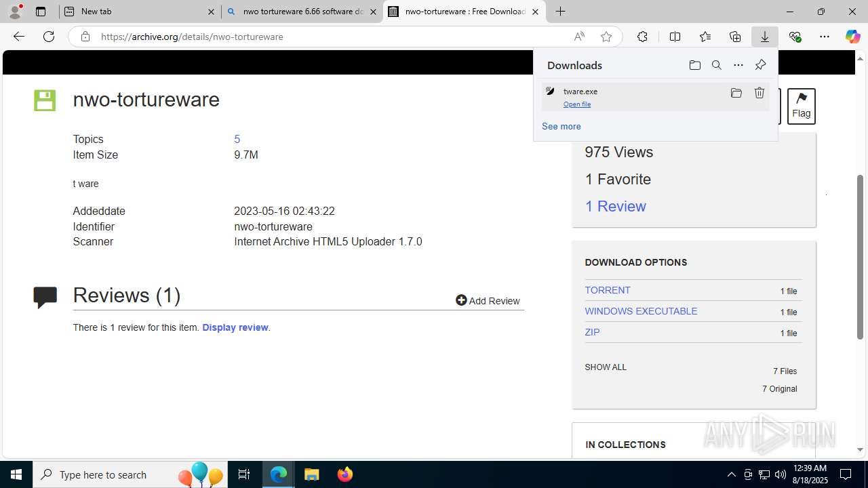Click the green floppy disk software icon
The height and width of the screenshot is (488, 868).
pos(45,100)
